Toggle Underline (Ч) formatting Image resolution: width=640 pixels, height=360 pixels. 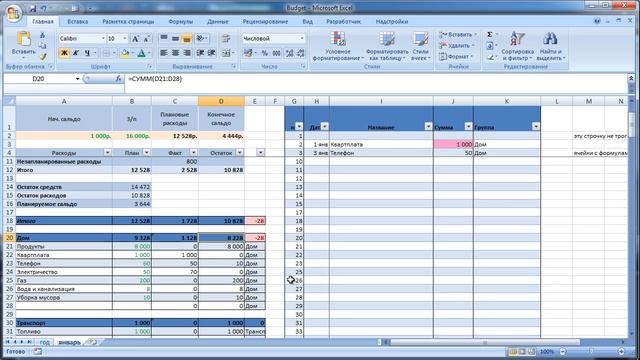87,53
